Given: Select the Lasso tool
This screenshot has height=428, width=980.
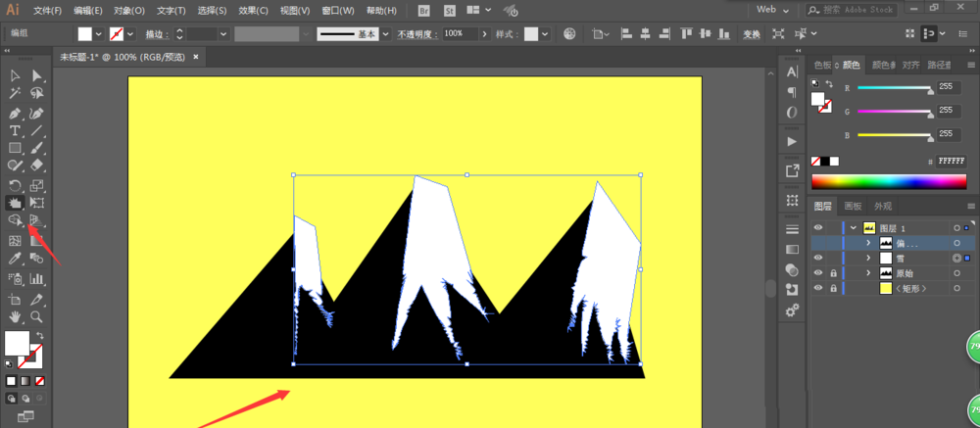Looking at the screenshot, I should [37, 94].
